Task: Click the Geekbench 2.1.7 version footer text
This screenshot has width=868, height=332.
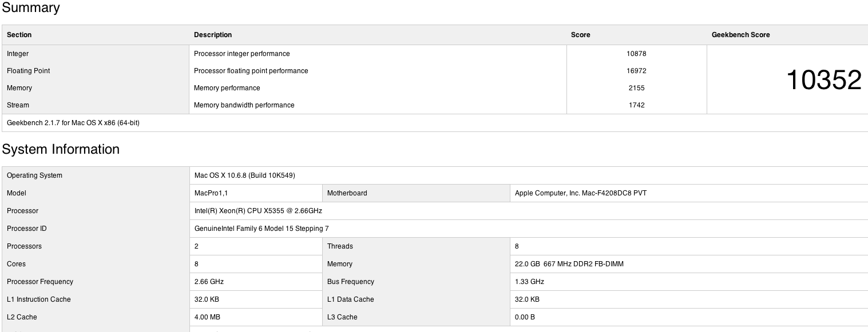Action: tap(73, 123)
